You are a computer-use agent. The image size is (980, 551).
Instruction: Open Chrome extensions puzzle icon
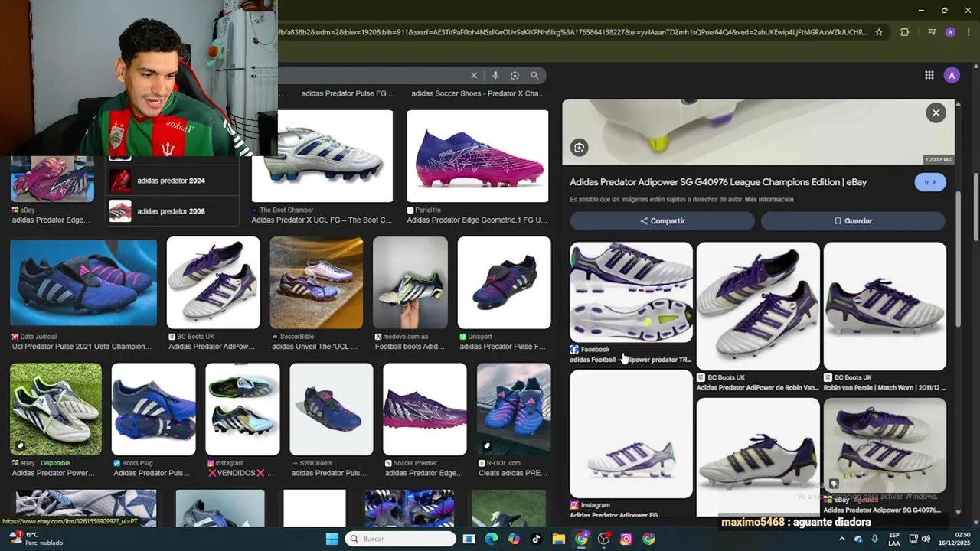(x=904, y=32)
